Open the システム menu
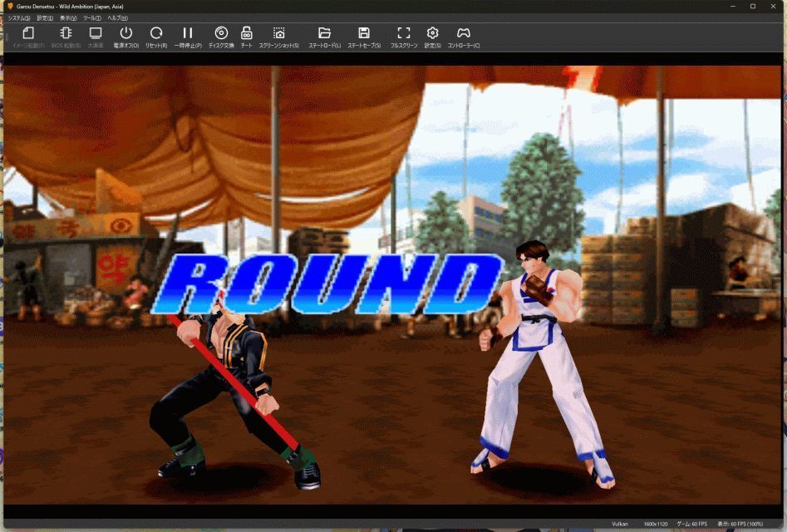 tap(19, 17)
